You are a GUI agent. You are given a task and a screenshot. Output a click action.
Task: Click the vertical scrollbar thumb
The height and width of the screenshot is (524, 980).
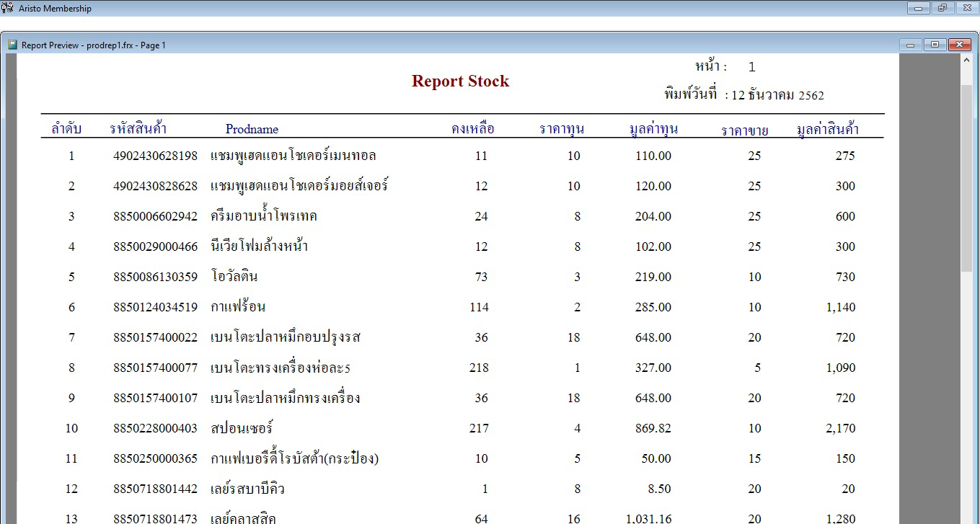[967, 178]
